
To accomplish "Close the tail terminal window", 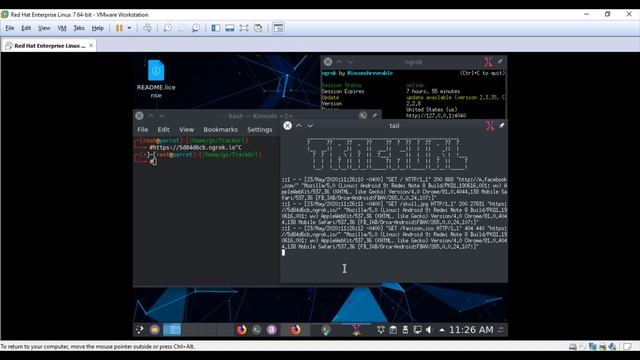I will [x=287, y=125].
